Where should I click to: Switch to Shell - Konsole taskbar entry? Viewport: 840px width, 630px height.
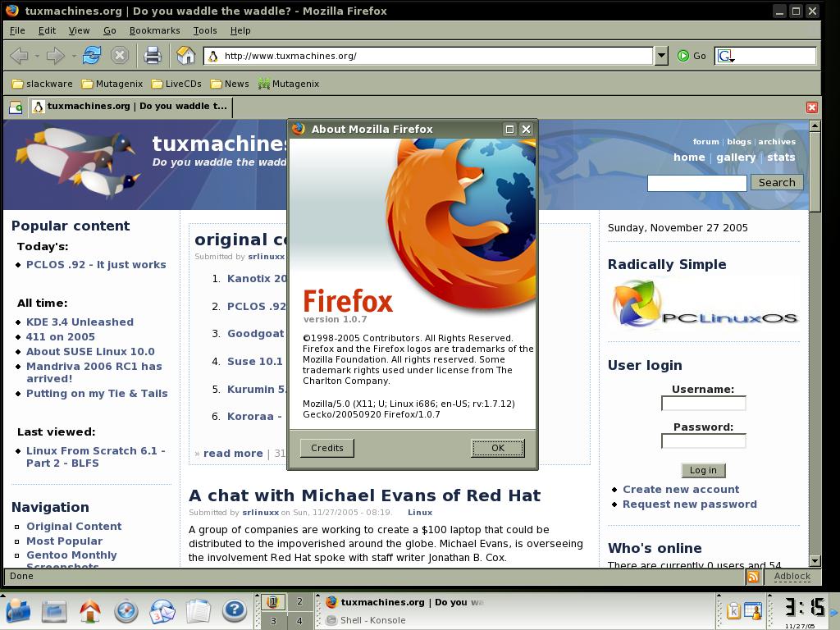click(366, 620)
